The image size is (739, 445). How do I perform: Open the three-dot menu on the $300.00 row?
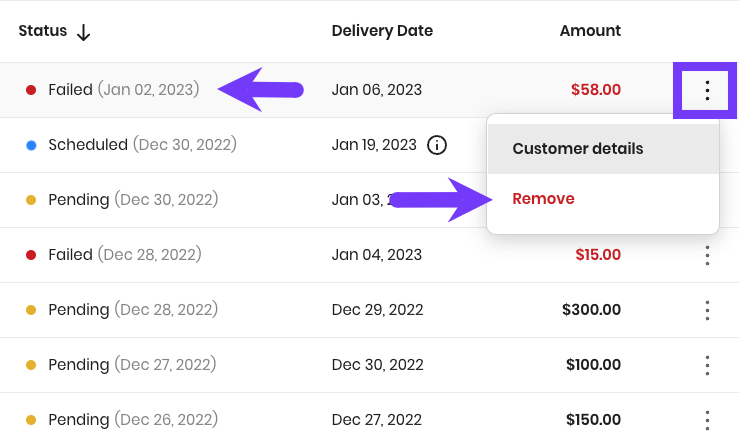707,310
